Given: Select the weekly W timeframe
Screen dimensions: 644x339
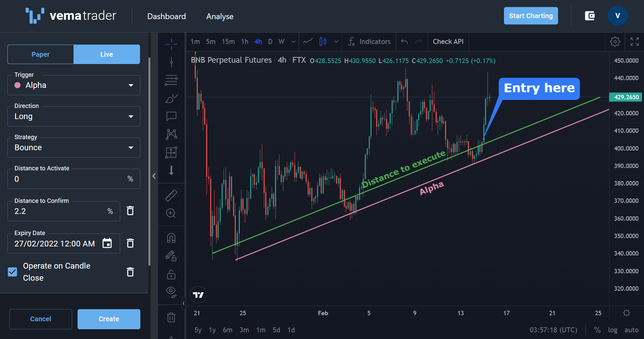Looking at the screenshot, I should tap(281, 42).
